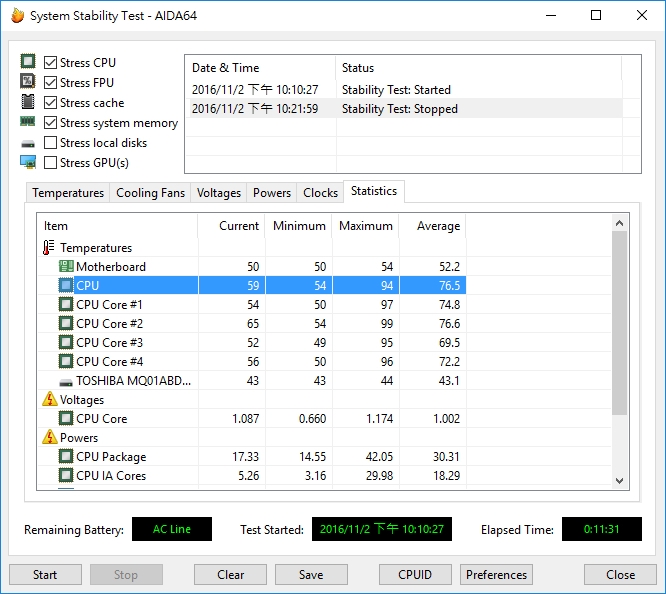Viewport: 666px width, 594px height.
Task: Click the Clear button
Action: click(230, 574)
